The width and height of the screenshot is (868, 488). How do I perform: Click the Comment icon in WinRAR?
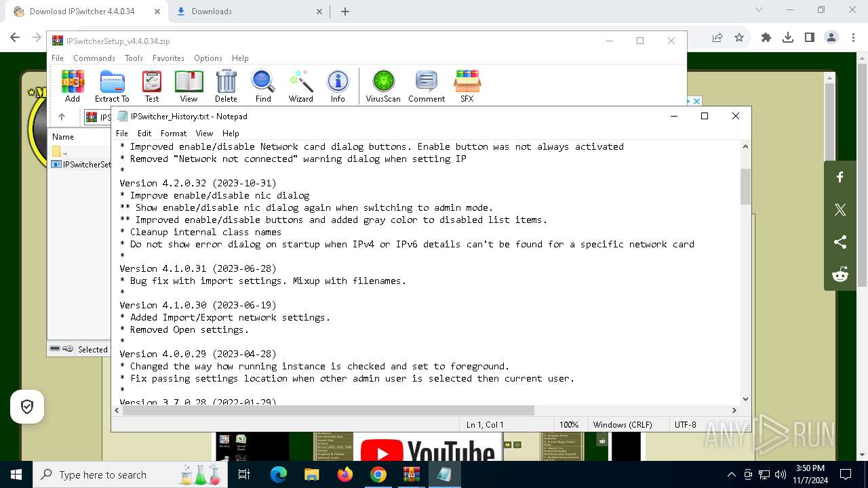427,86
